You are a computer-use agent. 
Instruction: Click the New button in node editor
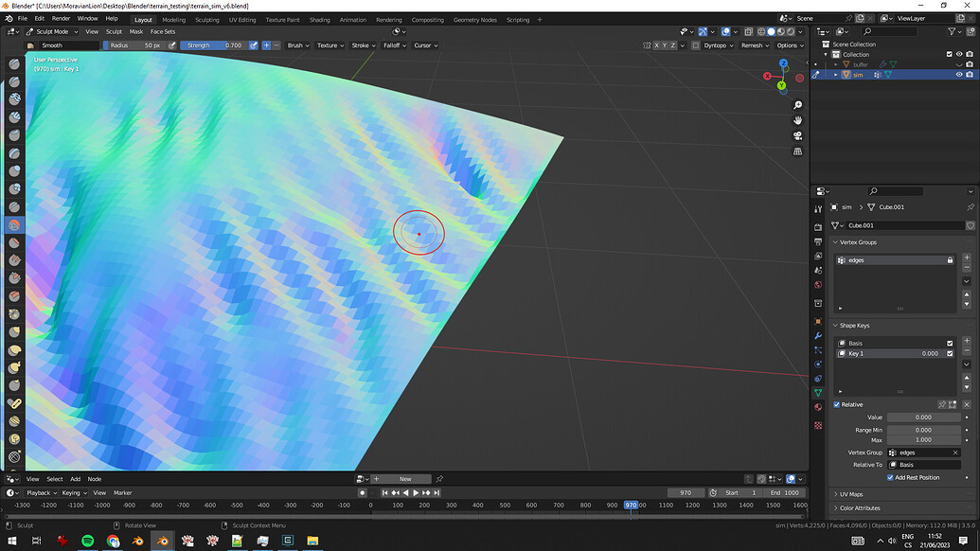(x=405, y=479)
